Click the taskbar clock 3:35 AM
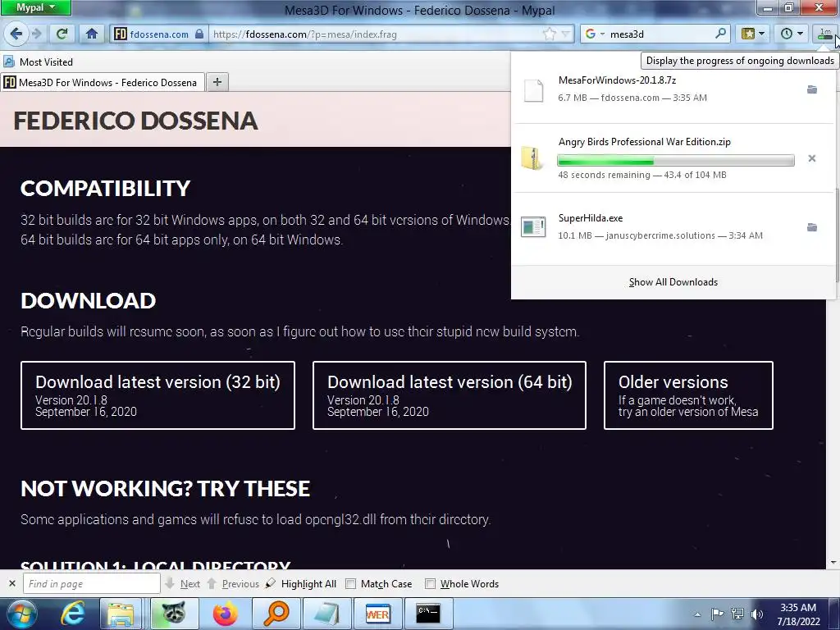The width and height of the screenshot is (840, 630). tap(798, 614)
